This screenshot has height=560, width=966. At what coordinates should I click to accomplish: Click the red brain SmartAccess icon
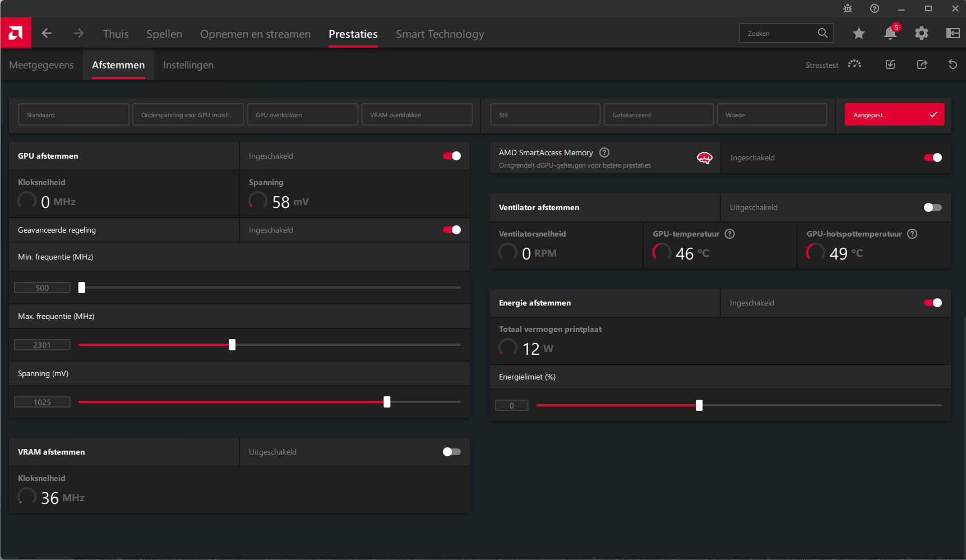(705, 158)
